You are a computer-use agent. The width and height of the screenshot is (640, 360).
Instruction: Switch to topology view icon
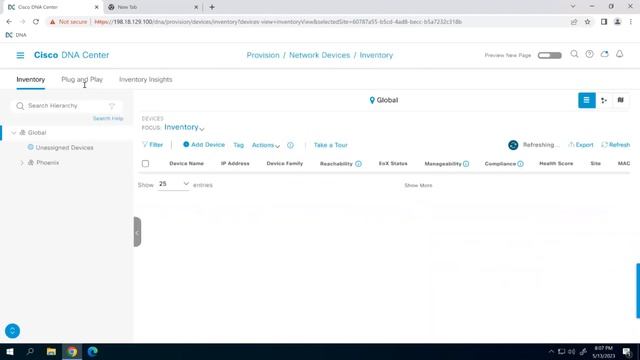604,100
